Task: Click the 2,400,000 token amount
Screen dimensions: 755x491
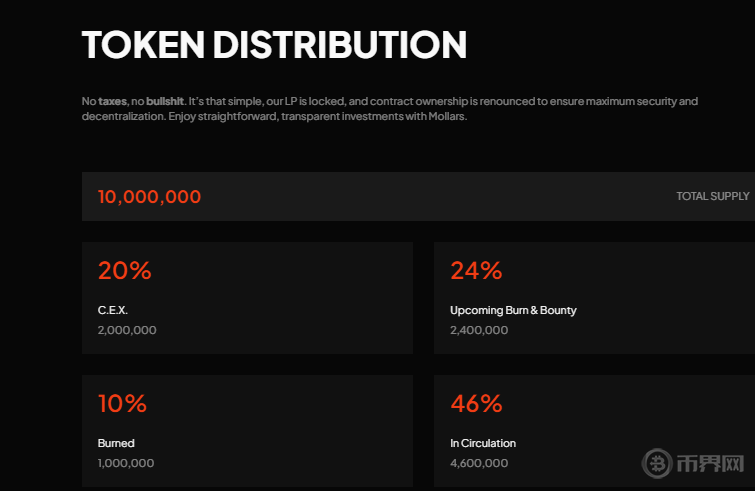Action: (479, 330)
